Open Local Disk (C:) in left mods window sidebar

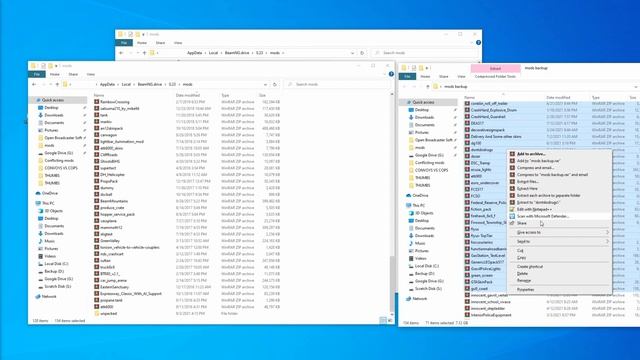point(56,264)
